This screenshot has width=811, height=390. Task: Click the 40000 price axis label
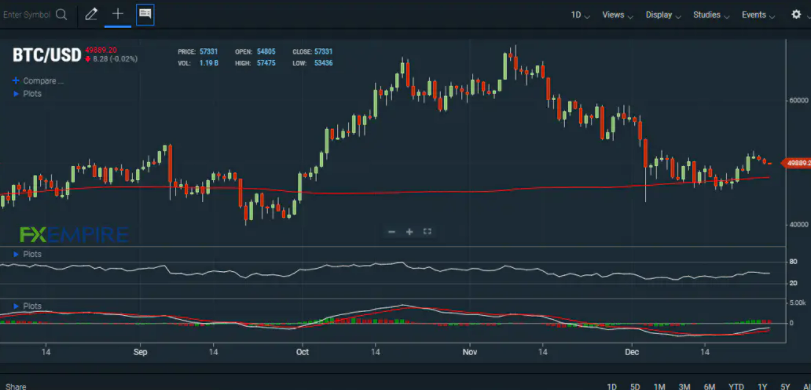pos(799,224)
